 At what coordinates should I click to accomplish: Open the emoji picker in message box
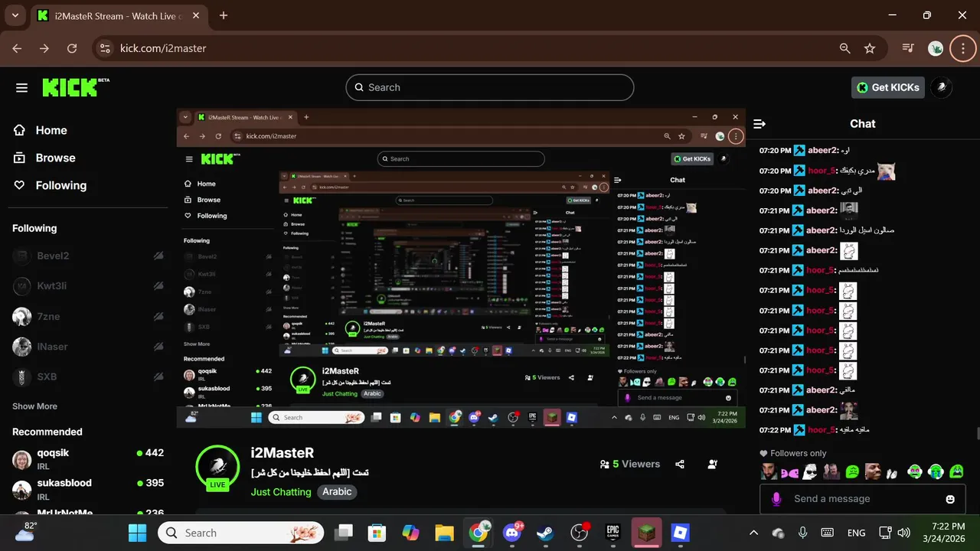950,499
